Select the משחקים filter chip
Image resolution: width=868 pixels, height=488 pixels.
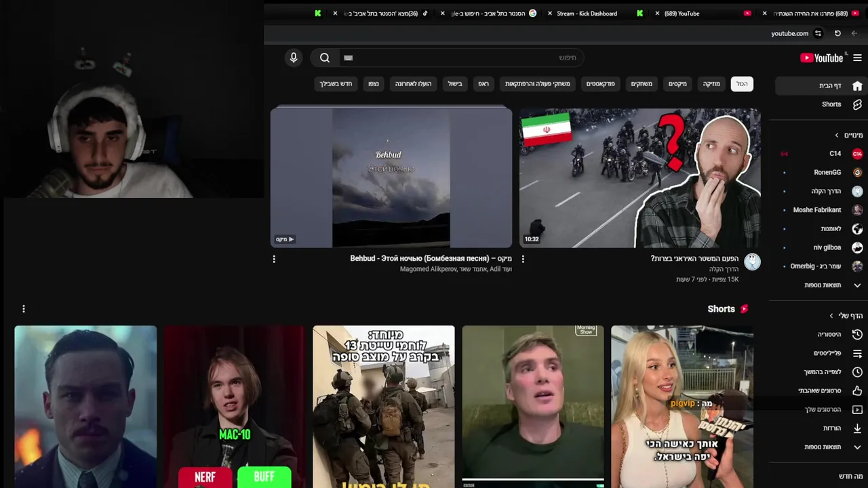(x=642, y=84)
